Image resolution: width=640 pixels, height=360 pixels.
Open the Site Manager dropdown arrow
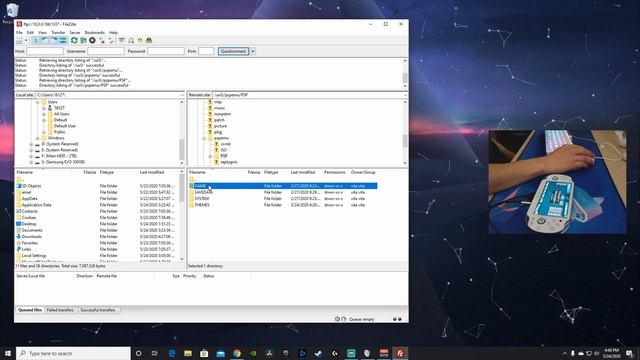click(x=26, y=40)
